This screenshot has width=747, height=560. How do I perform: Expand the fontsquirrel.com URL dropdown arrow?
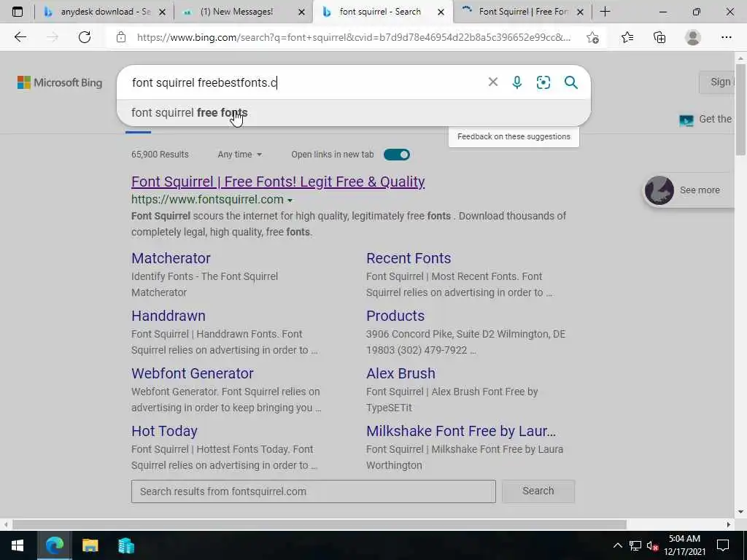tap(290, 201)
